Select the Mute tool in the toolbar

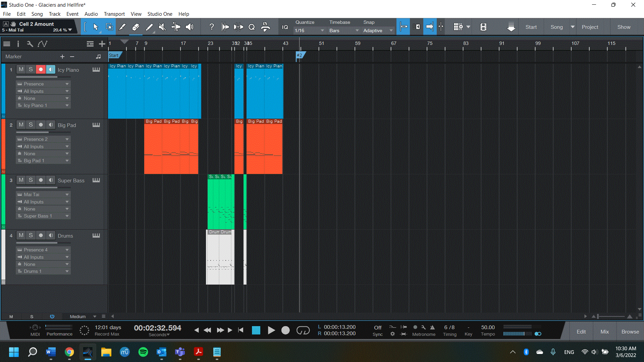pos(162,27)
